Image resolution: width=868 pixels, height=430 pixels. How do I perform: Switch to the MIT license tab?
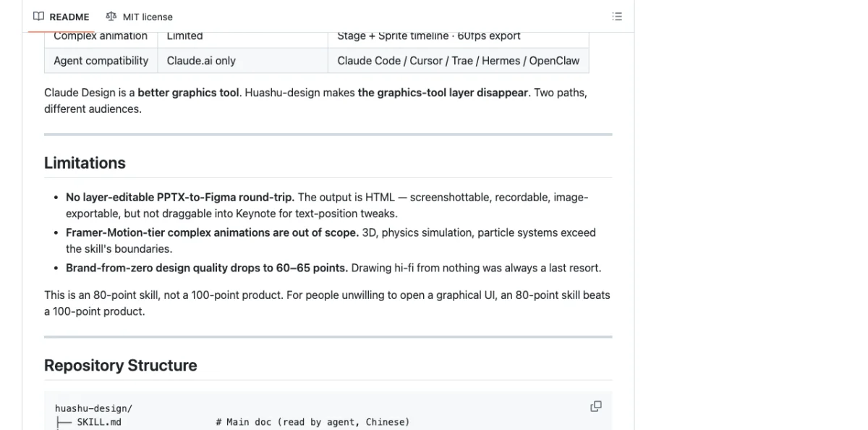tap(140, 17)
